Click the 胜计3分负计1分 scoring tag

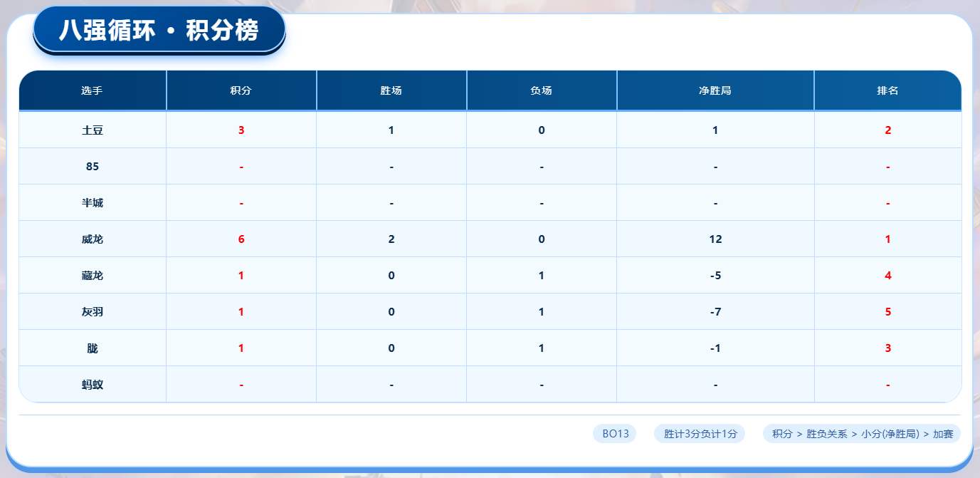coord(700,434)
